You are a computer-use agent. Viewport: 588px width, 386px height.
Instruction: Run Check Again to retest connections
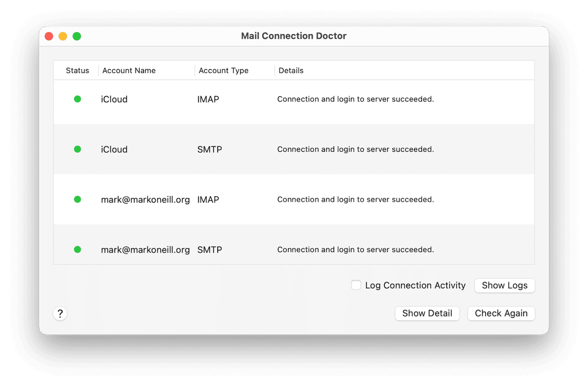[501, 314]
